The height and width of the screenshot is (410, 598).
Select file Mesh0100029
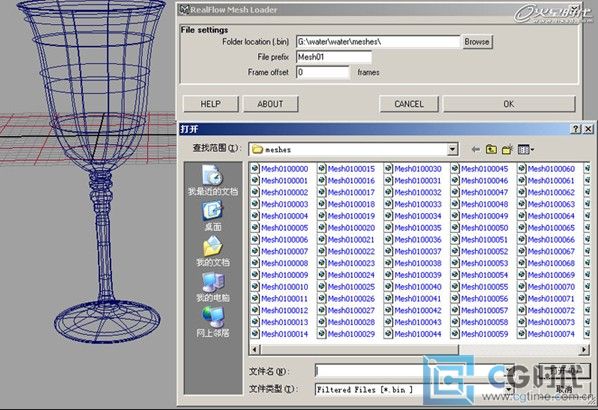point(351,334)
